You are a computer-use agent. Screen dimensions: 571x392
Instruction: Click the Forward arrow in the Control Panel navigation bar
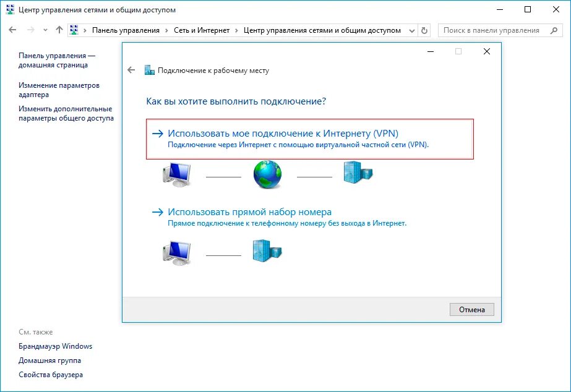click(31, 30)
